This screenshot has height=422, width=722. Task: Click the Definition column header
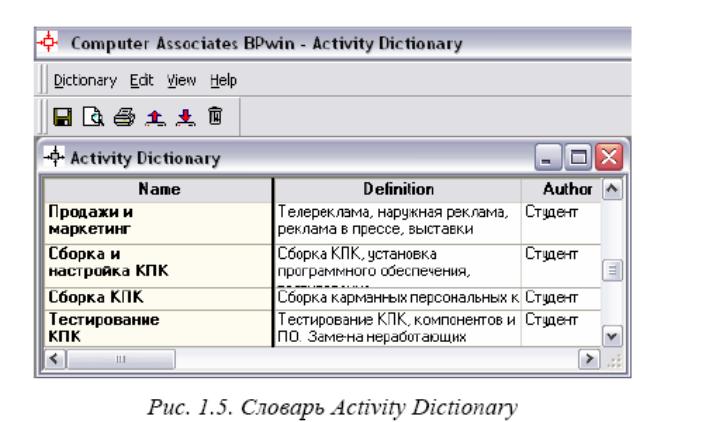pyautogui.click(x=398, y=189)
